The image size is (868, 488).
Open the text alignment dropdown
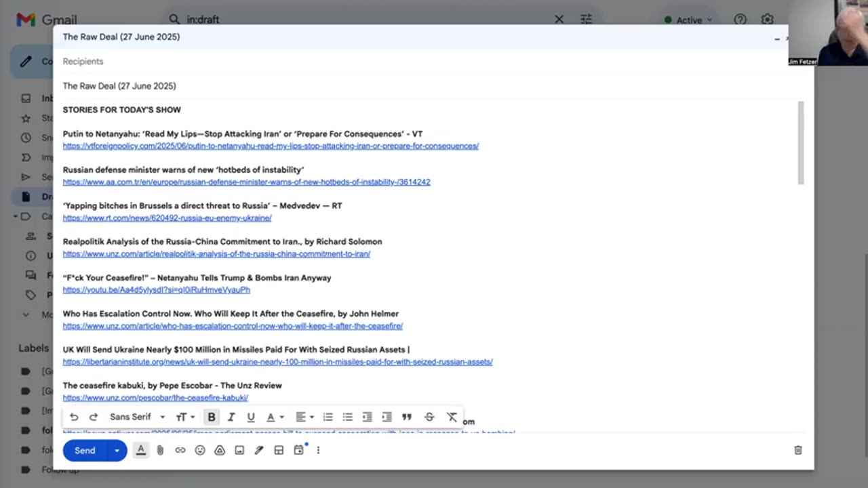[x=304, y=417]
